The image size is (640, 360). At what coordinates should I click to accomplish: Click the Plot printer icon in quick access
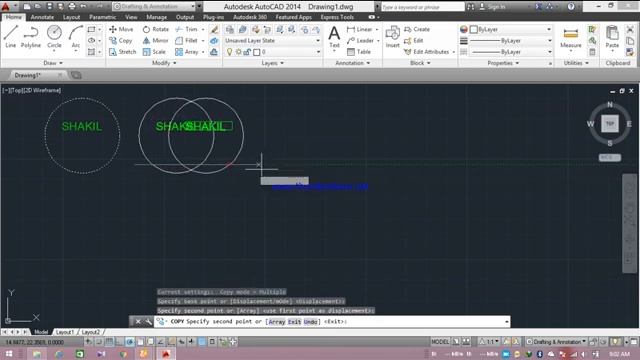click(72, 6)
